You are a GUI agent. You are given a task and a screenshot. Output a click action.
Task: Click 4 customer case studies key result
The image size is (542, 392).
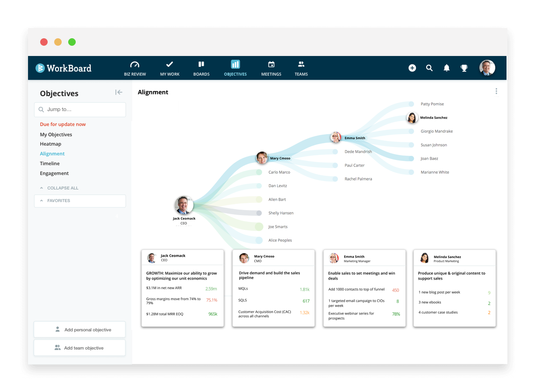(x=438, y=312)
